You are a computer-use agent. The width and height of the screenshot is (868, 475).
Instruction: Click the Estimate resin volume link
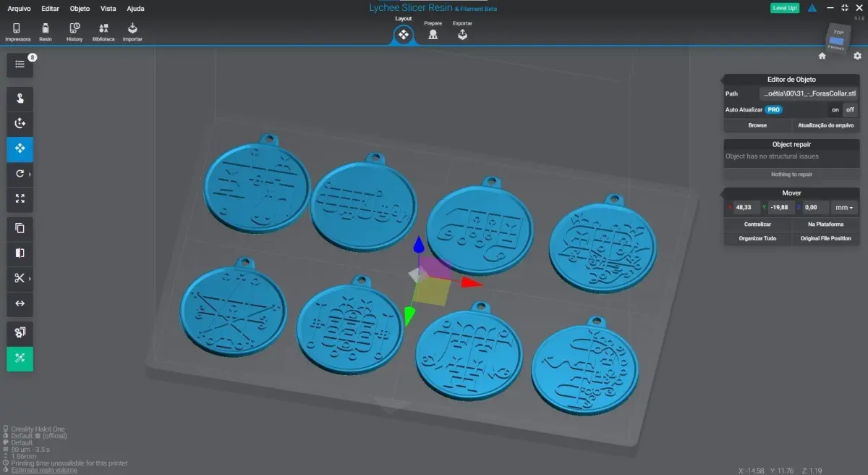[44, 470]
